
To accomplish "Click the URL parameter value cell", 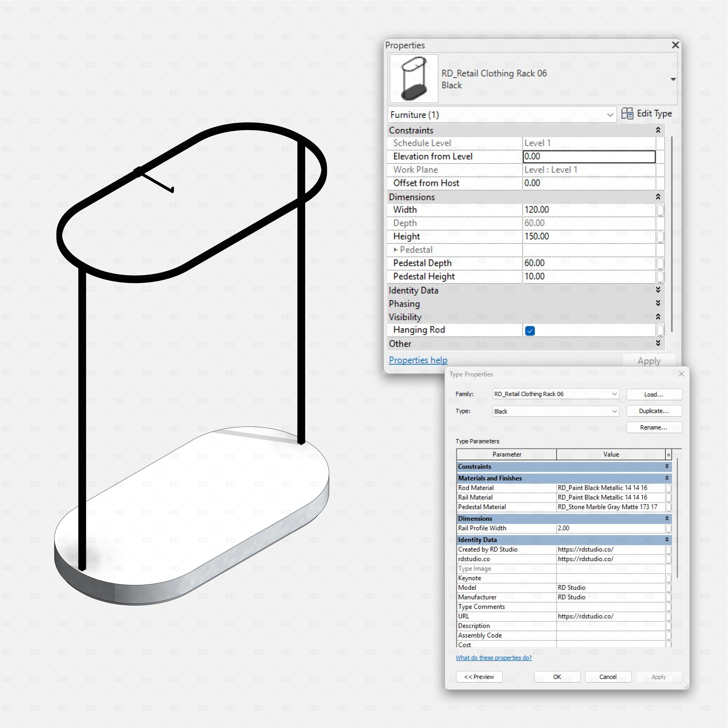I will [x=611, y=617].
